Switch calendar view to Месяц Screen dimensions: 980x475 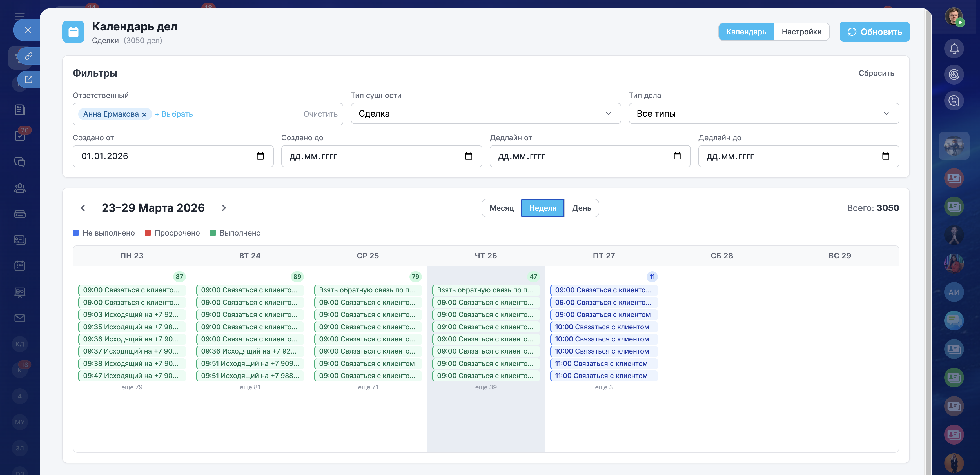[x=501, y=208]
